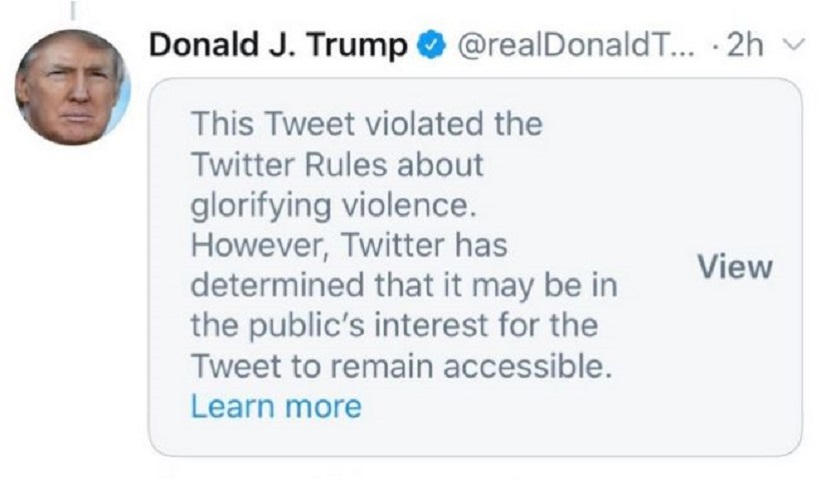Click the View button on the notice

coord(735,267)
